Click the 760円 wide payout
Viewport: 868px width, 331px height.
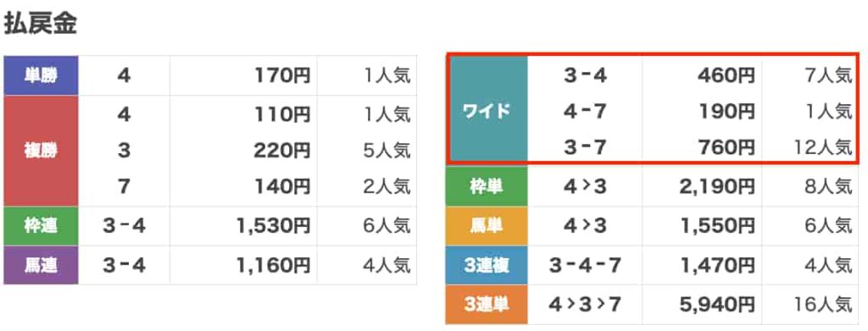pos(726,147)
